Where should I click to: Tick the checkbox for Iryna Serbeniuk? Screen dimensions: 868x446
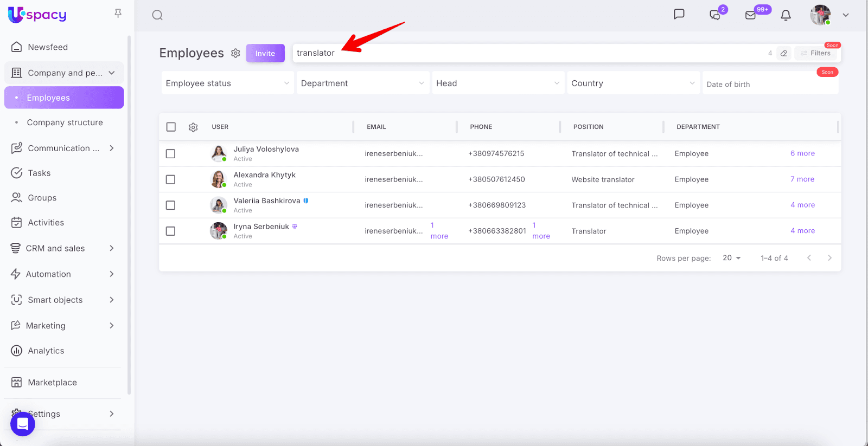pyautogui.click(x=170, y=231)
